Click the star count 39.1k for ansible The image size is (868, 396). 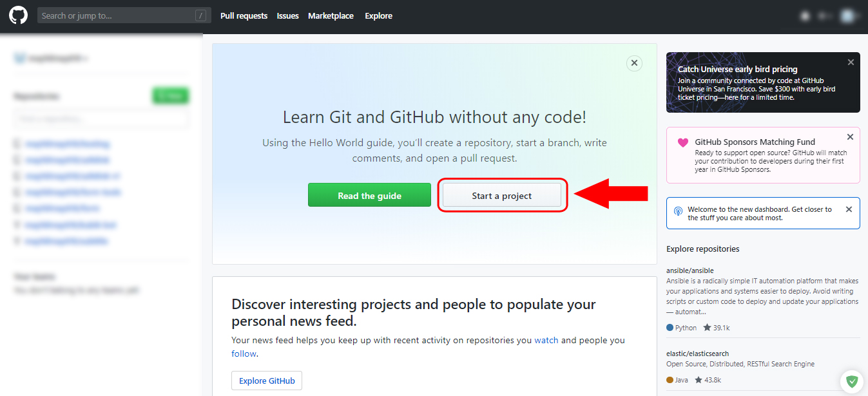point(716,328)
